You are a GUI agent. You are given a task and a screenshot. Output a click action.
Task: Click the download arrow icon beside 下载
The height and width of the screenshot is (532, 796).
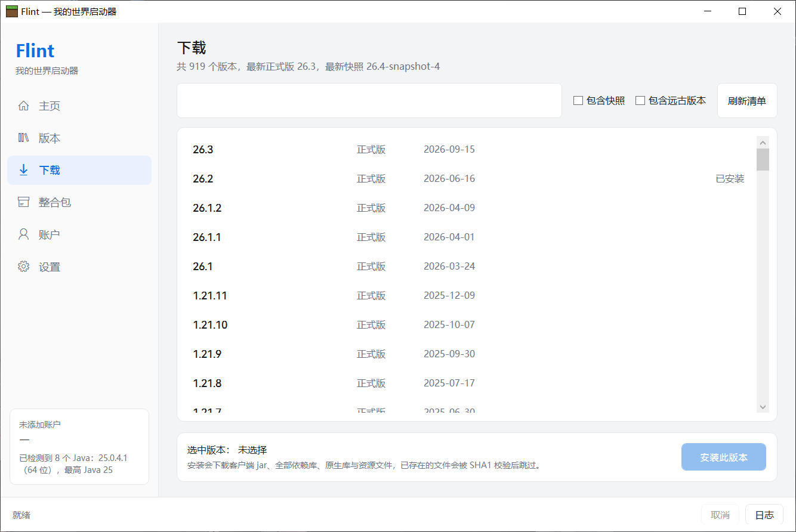(x=24, y=171)
